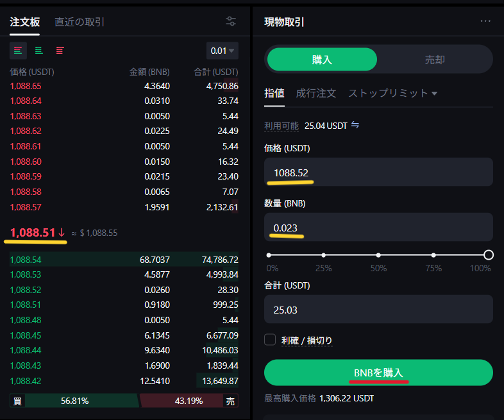Select the 成行注文 market order tab

pos(315,93)
